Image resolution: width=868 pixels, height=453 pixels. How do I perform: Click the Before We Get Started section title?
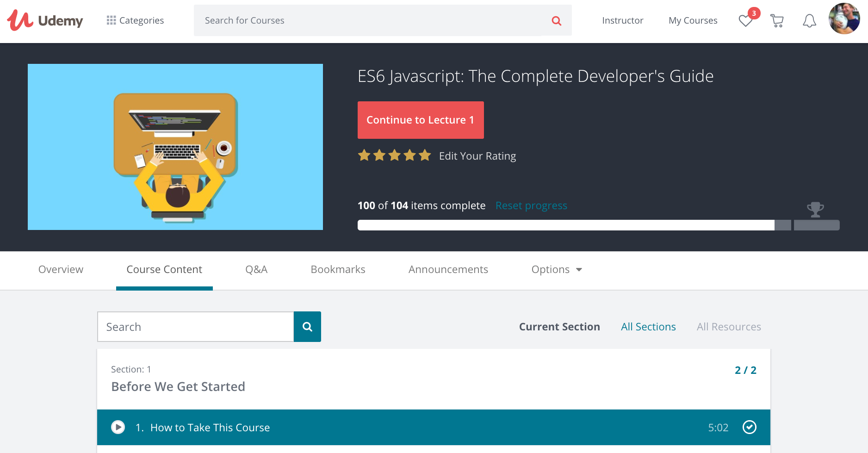click(x=178, y=386)
